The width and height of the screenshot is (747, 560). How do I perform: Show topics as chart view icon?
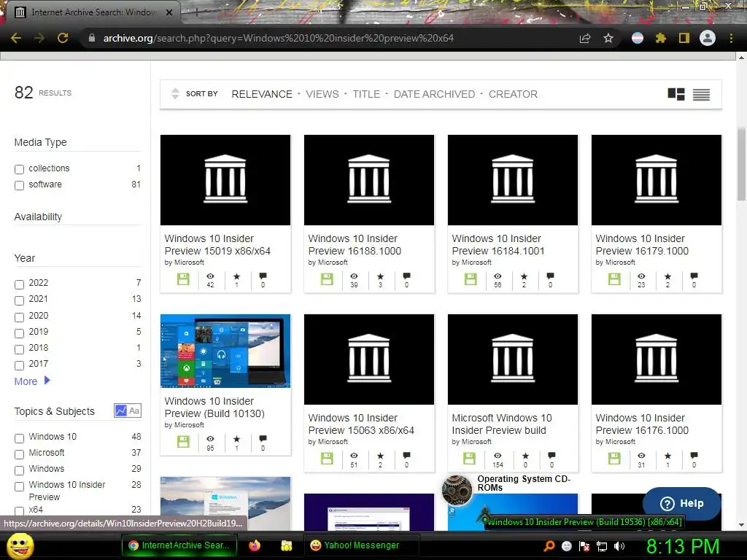[120, 411]
